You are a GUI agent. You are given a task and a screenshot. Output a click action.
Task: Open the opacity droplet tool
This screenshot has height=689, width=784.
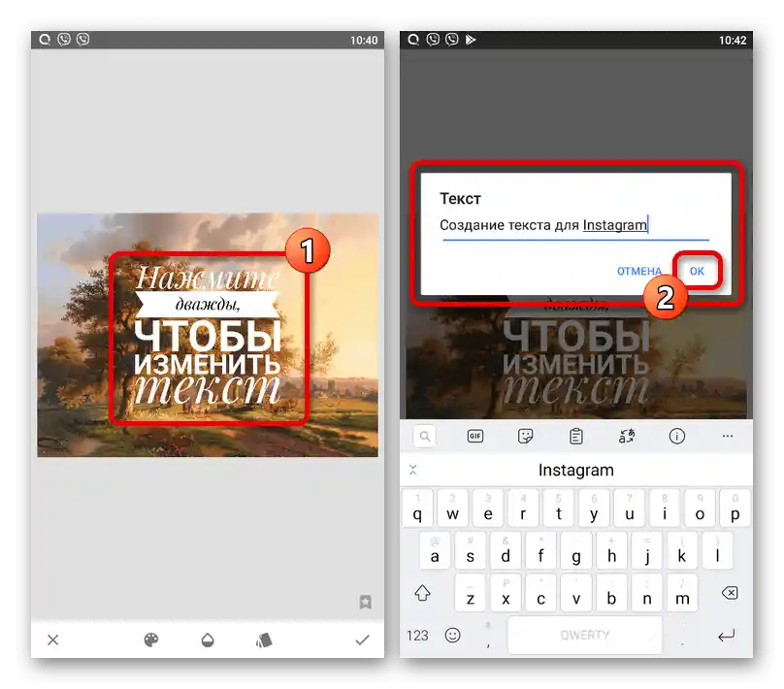click(208, 640)
